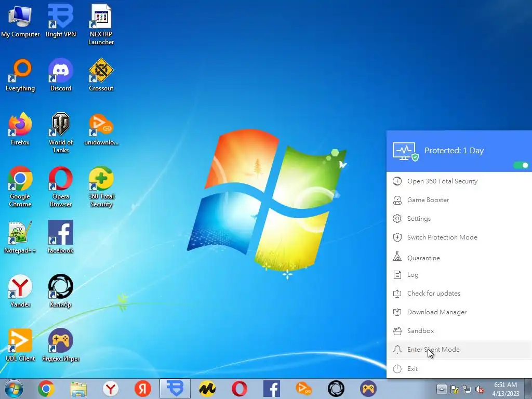Image resolution: width=532 pixels, height=399 pixels.
Task: Select the My Computer desktop icon
Action: tap(20, 21)
